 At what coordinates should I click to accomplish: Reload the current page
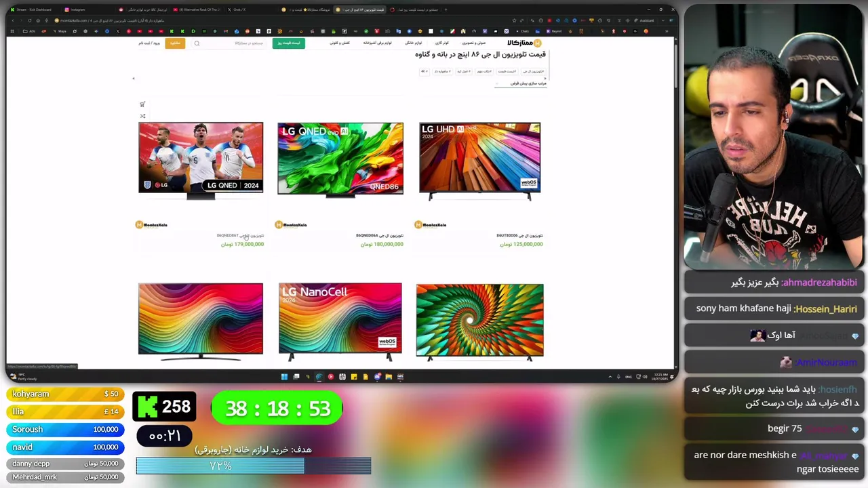(x=29, y=20)
